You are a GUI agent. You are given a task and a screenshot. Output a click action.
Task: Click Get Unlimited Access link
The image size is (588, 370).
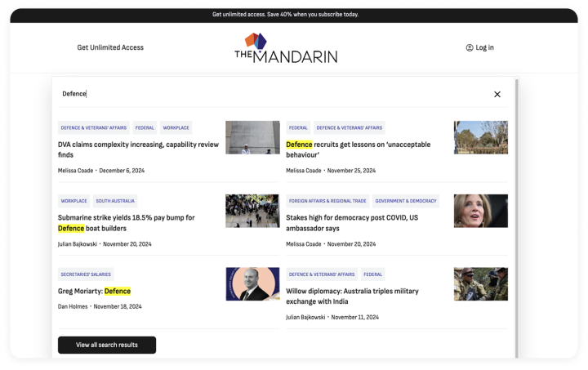(110, 47)
